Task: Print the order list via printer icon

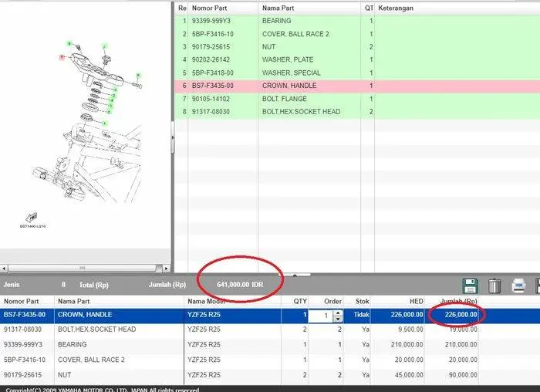Action: click(518, 286)
